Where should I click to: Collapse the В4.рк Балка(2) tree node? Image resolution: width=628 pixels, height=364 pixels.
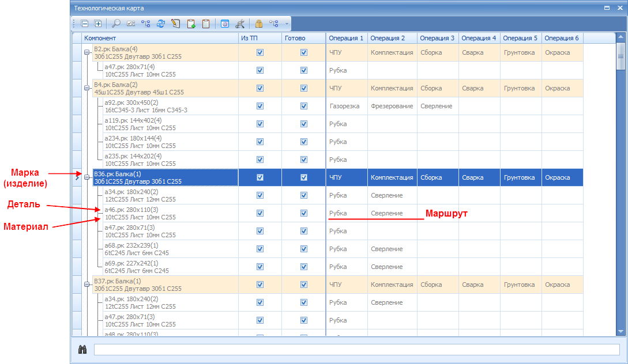(x=87, y=88)
